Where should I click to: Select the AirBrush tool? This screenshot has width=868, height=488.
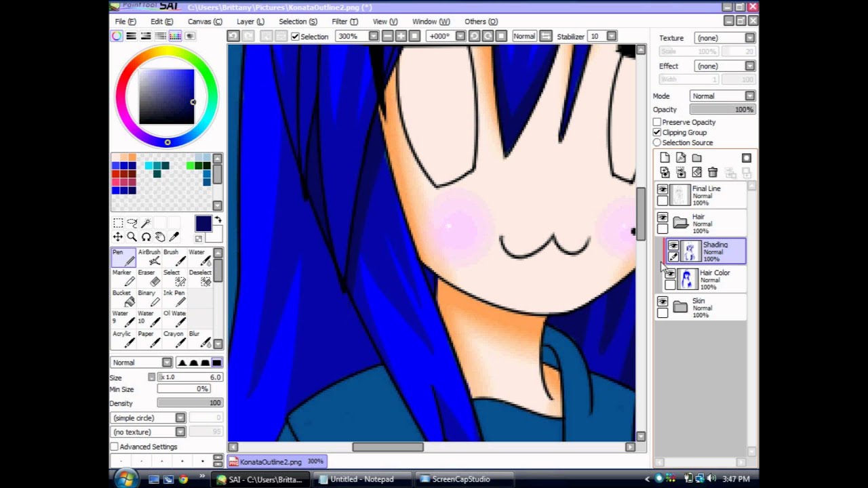pyautogui.click(x=149, y=258)
